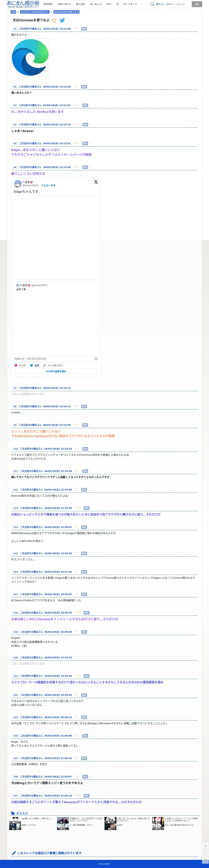Click the pencil write-post floating icon
This screenshot has width=209, height=868.
pyautogui.click(x=205, y=853)
